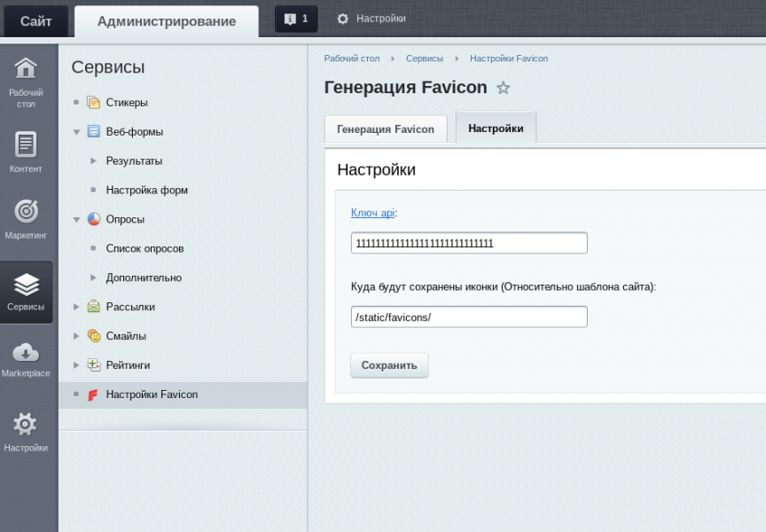Open the Маркетинг sidebar icon
The width and height of the screenshot is (766, 532).
[27, 210]
